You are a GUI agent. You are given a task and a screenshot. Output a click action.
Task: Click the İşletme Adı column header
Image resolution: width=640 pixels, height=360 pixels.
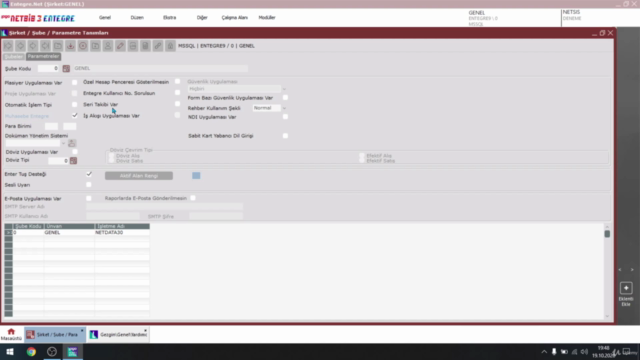coord(122,226)
